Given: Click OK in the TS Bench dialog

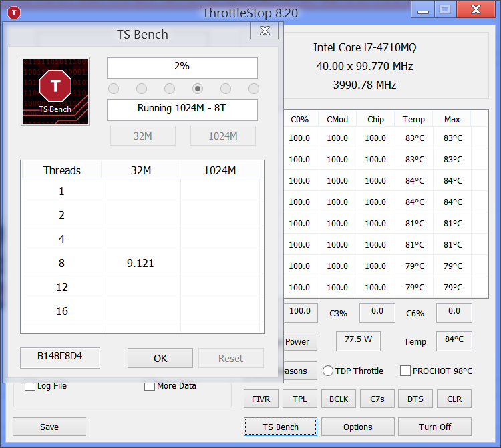Looking at the screenshot, I should point(160,358).
